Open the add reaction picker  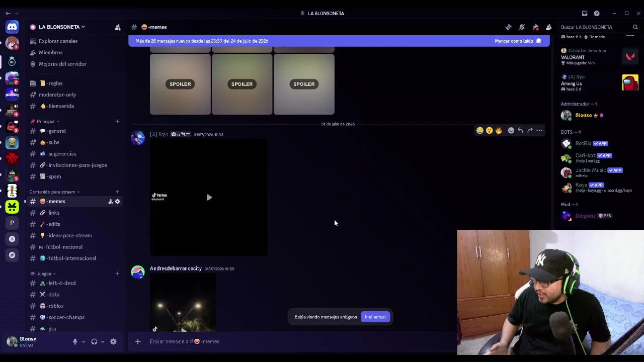pyautogui.click(x=511, y=131)
